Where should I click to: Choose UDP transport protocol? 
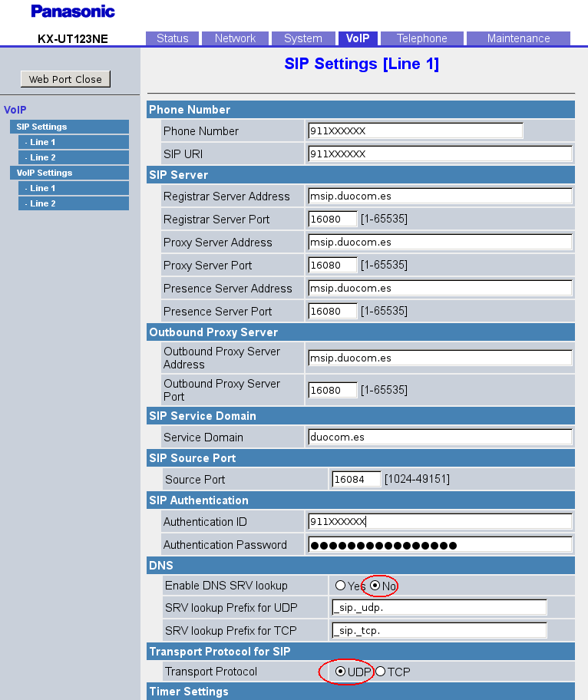pos(340,672)
